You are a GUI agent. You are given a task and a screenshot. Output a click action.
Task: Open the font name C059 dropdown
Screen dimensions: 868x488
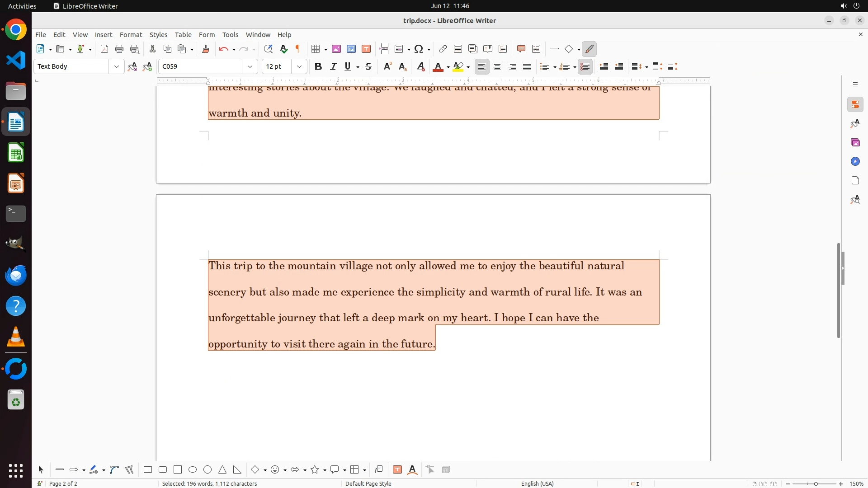(x=250, y=67)
